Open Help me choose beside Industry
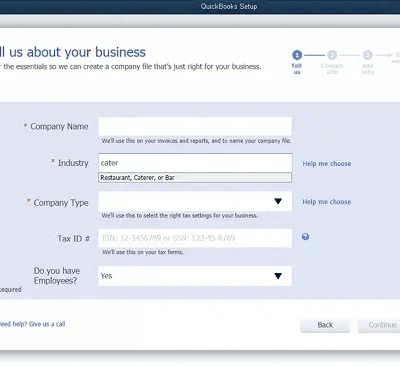 click(x=327, y=164)
